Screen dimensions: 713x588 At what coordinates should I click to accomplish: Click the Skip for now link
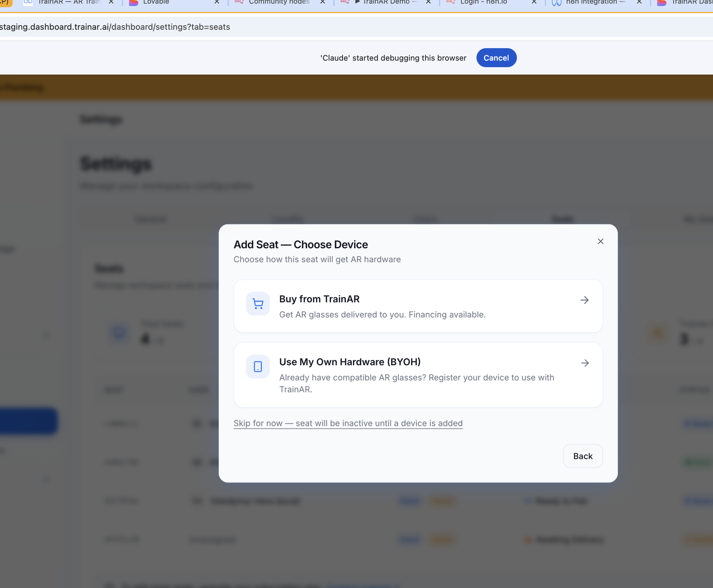coord(348,423)
